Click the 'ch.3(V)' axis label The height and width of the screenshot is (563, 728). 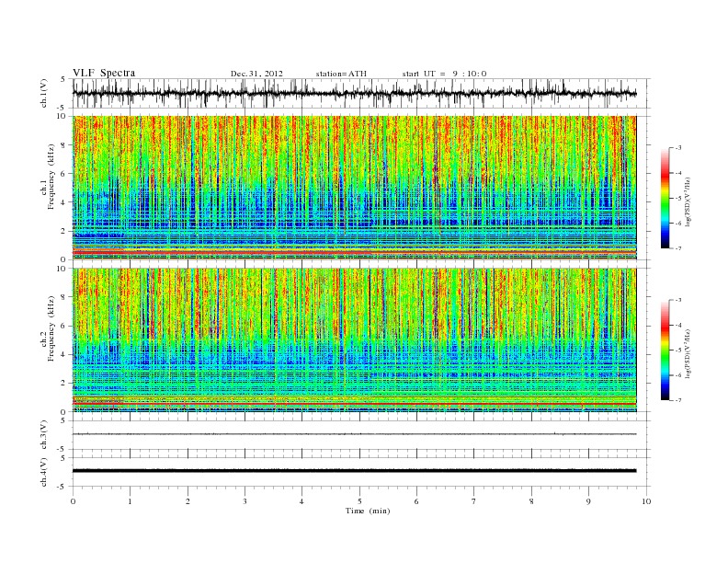point(44,435)
